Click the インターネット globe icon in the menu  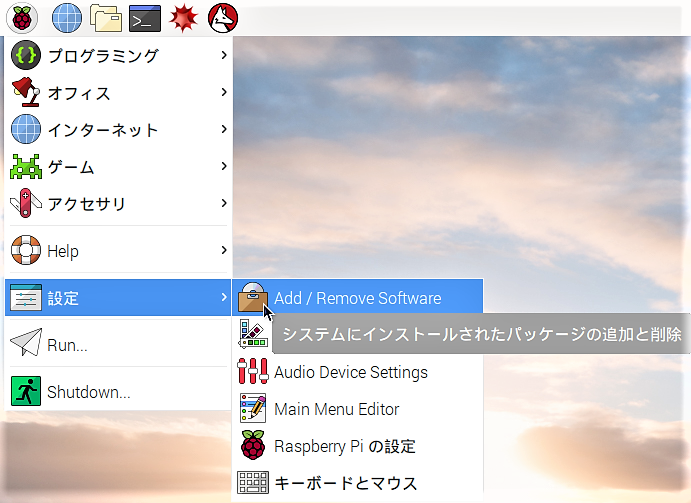[26, 129]
